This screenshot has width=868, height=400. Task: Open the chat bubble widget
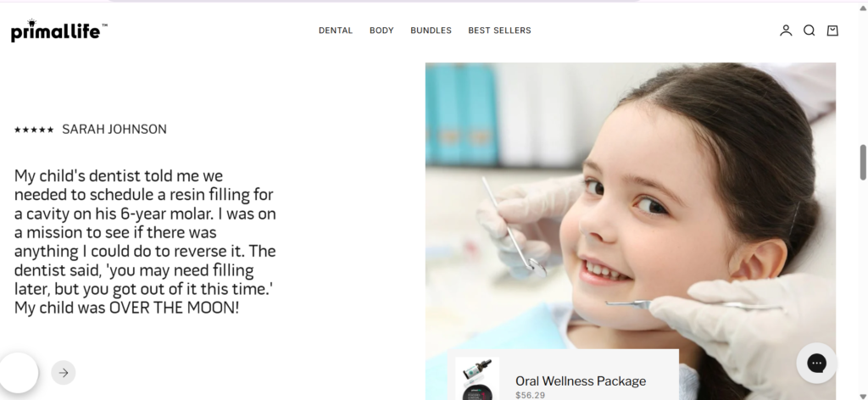816,363
